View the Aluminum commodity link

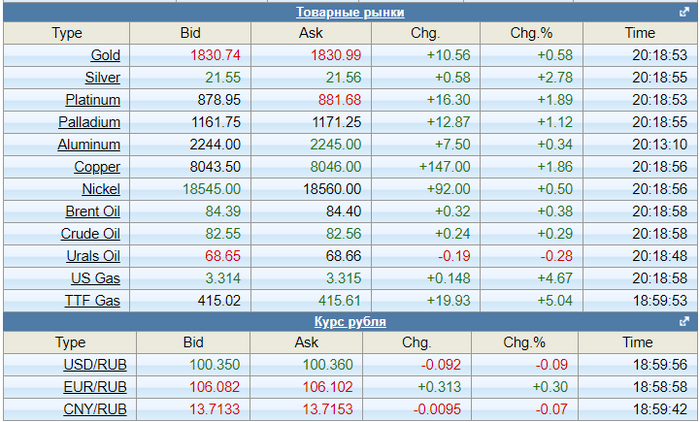click(90, 144)
